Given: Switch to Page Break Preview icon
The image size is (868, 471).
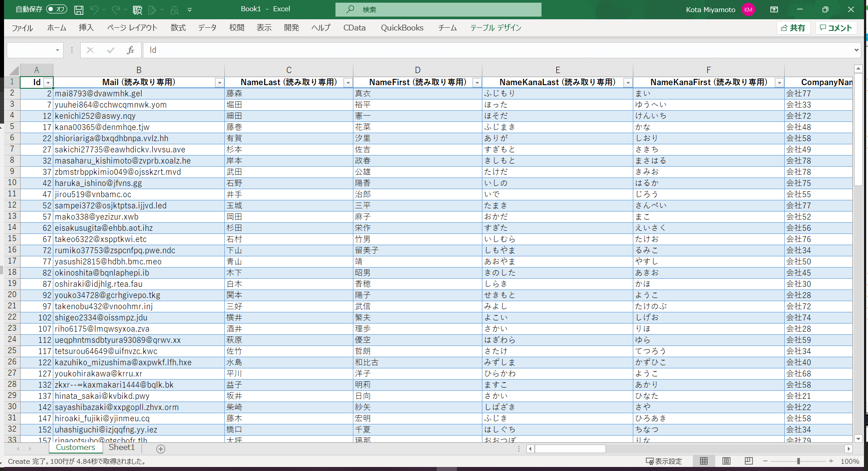Looking at the screenshot, I should [x=748, y=461].
